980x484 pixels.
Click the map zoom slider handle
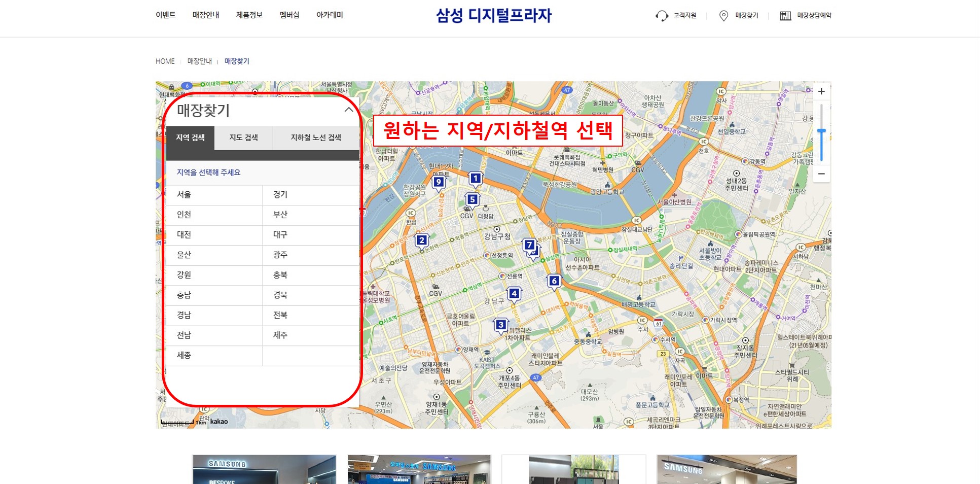(821, 131)
